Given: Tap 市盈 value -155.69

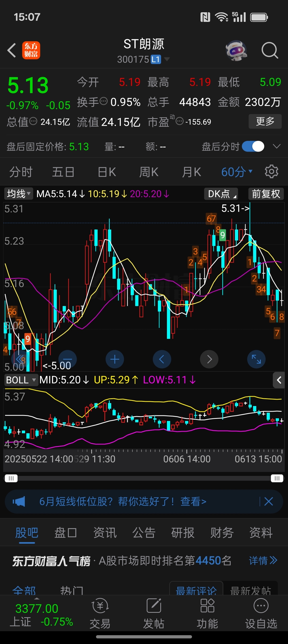Looking at the screenshot, I should click(x=198, y=122).
